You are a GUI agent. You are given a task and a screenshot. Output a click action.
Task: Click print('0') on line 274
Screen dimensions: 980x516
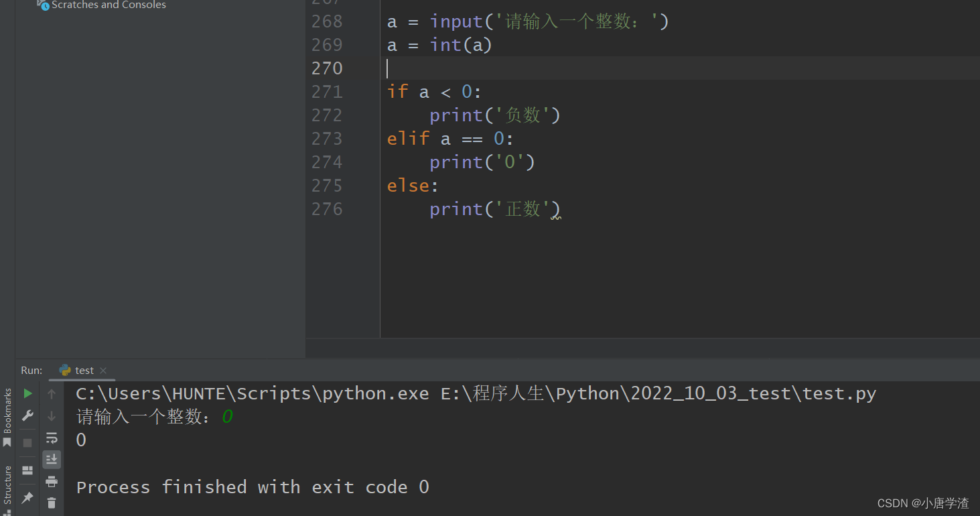point(482,162)
